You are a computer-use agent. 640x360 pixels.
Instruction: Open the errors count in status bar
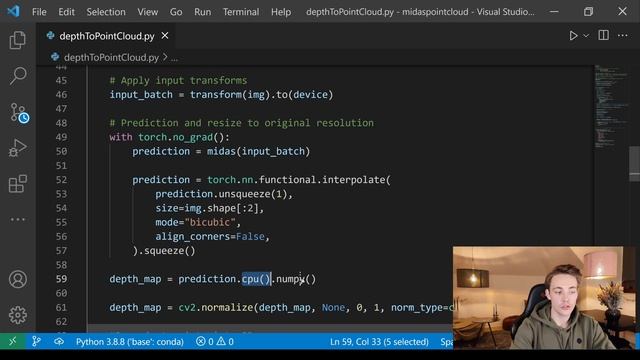[x=204, y=341]
